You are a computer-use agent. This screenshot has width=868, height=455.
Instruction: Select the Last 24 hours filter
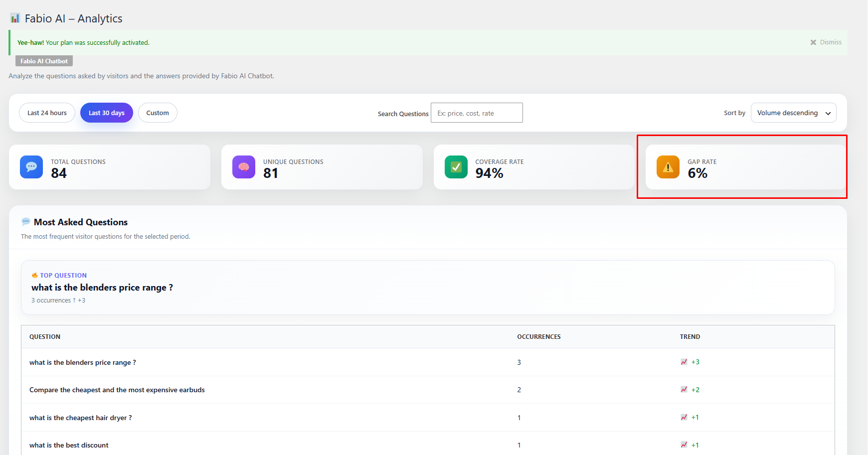coord(47,113)
